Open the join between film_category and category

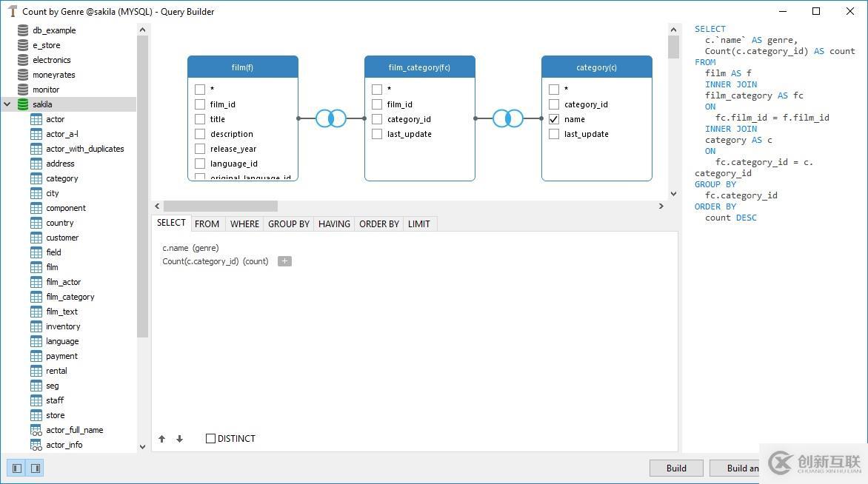click(508, 118)
